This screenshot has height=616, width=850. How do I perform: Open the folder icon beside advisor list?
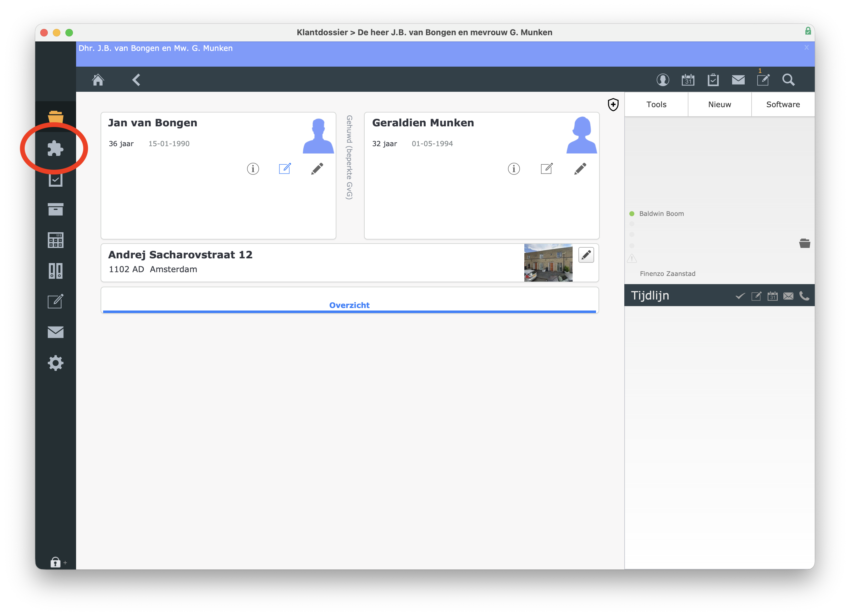[805, 243]
